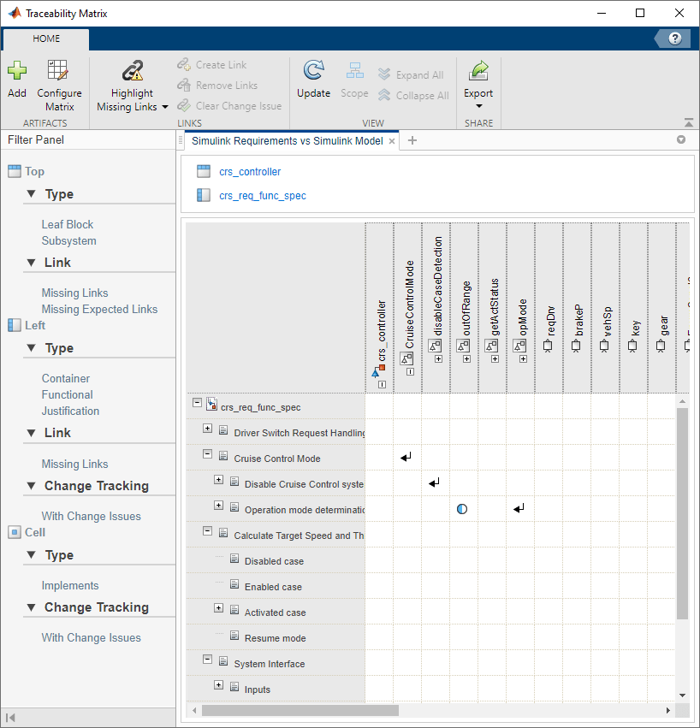700x728 pixels.
Task: Click the Create Link icon
Action: (184, 64)
